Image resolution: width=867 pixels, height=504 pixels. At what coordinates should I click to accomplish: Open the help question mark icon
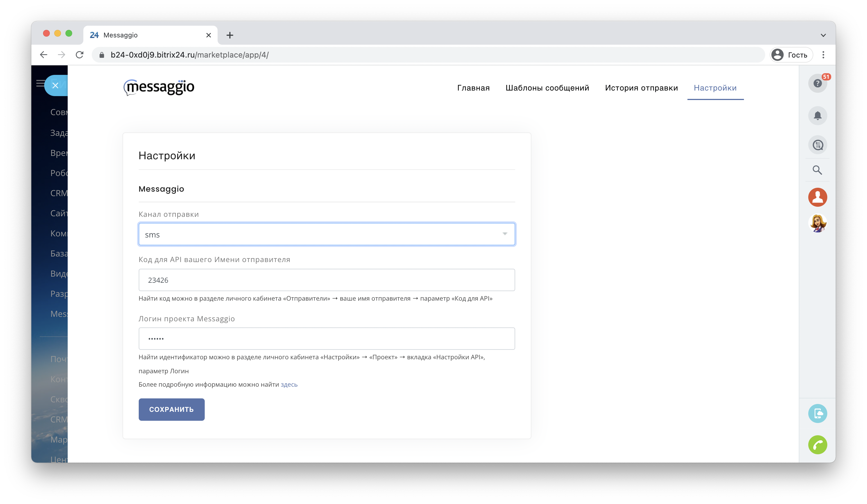[x=817, y=83]
